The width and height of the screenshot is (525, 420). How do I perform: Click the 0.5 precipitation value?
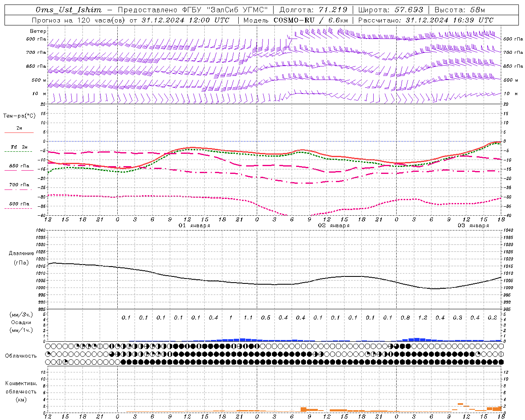(x=266, y=318)
